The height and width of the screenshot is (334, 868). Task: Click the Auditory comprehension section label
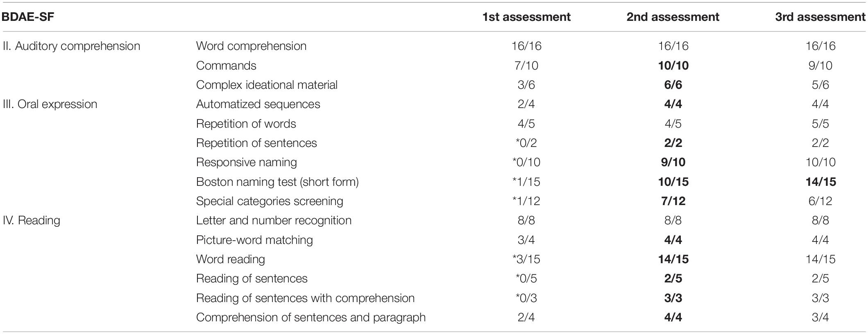(71, 46)
